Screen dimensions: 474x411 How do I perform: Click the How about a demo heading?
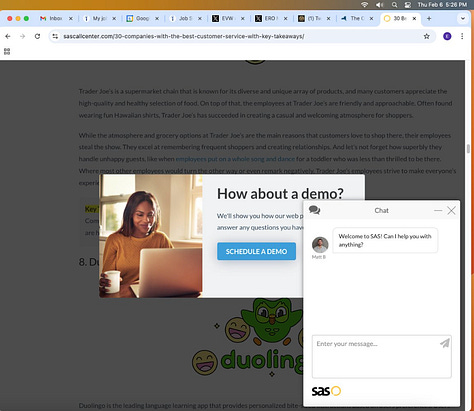[x=280, y=194]
